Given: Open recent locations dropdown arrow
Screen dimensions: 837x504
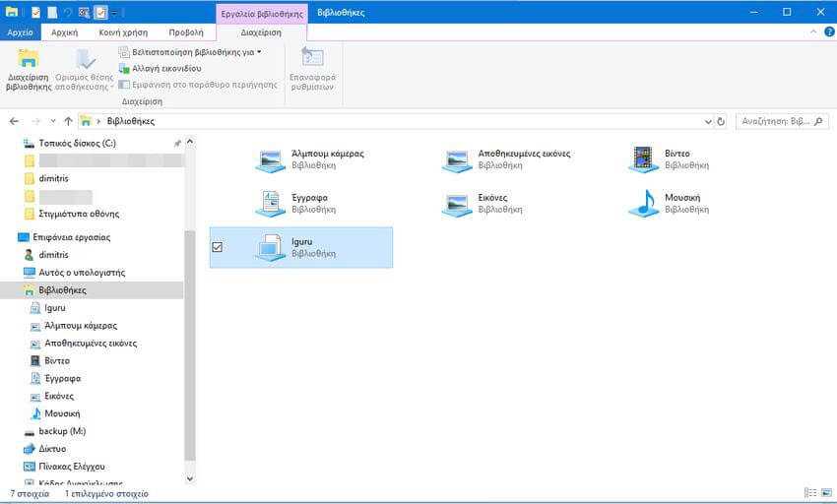Looking at the screenshot, I should click(52, 121).
